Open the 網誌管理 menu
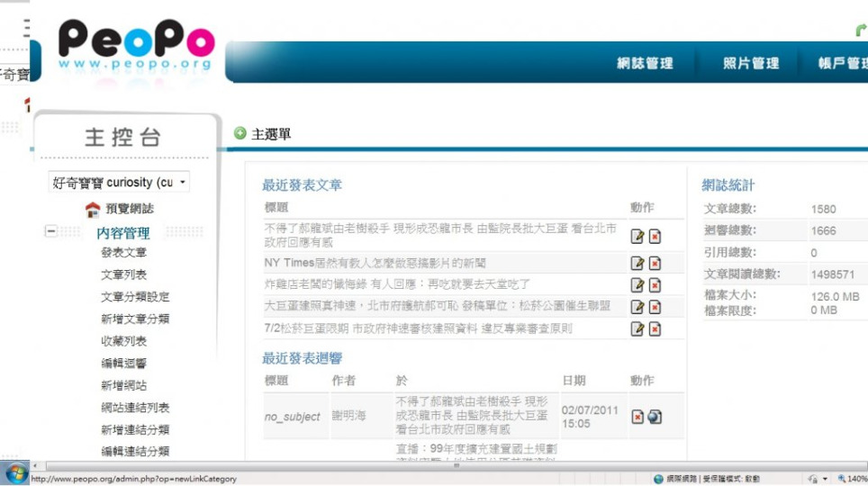Screen dimensions: 868x486 click(x=645, y=63)
